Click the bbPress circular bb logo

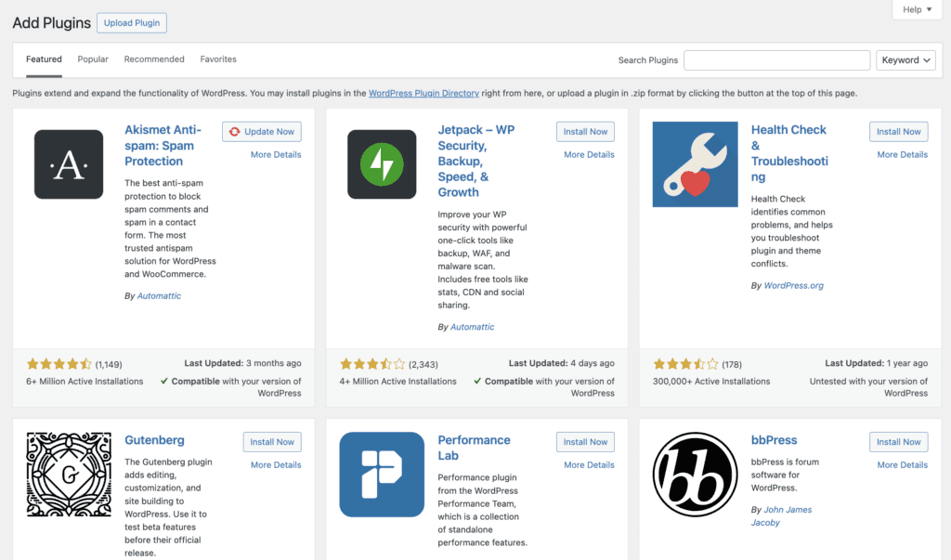point(695,475)
